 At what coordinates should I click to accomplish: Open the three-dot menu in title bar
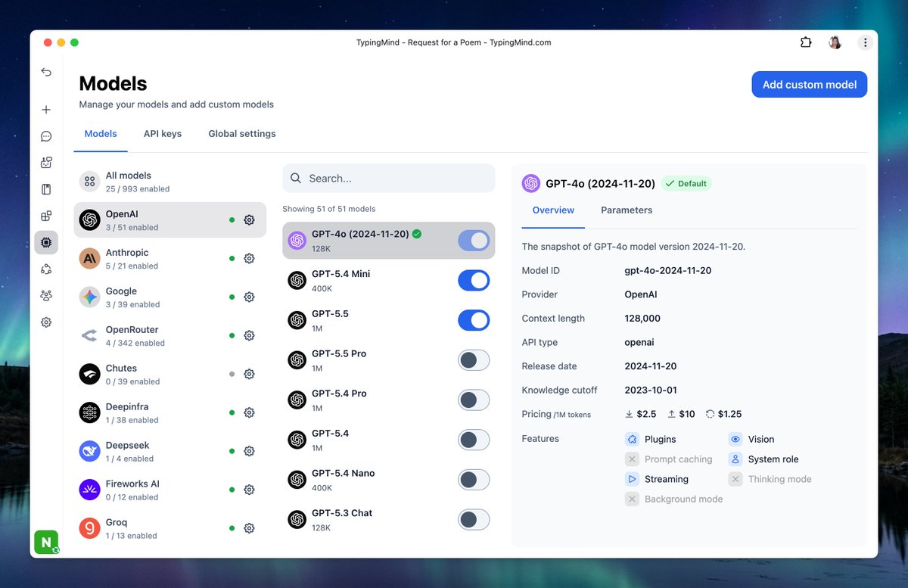pyautogui.click(x=865, y=42)
